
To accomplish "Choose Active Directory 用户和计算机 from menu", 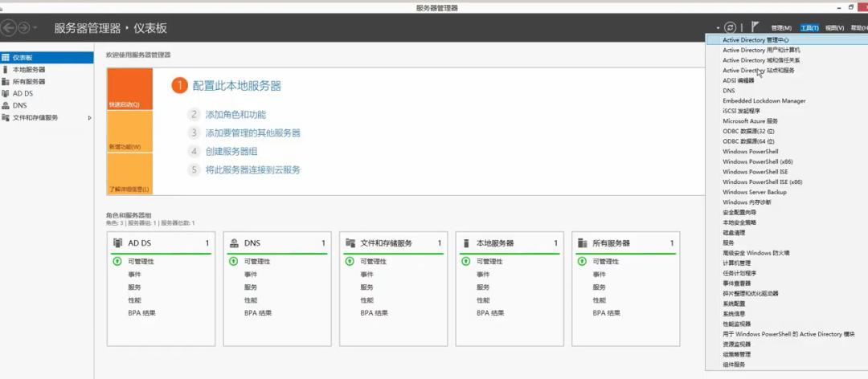I will coord(761,50).
